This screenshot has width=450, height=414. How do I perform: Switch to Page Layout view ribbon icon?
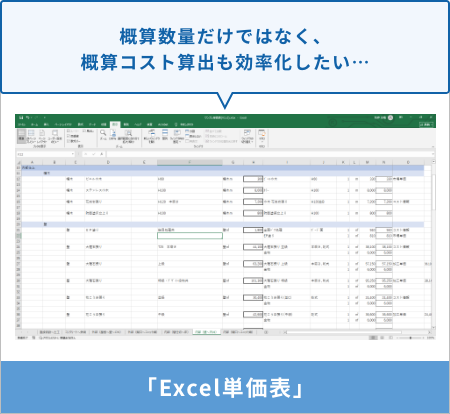click(x=42, y=136)
